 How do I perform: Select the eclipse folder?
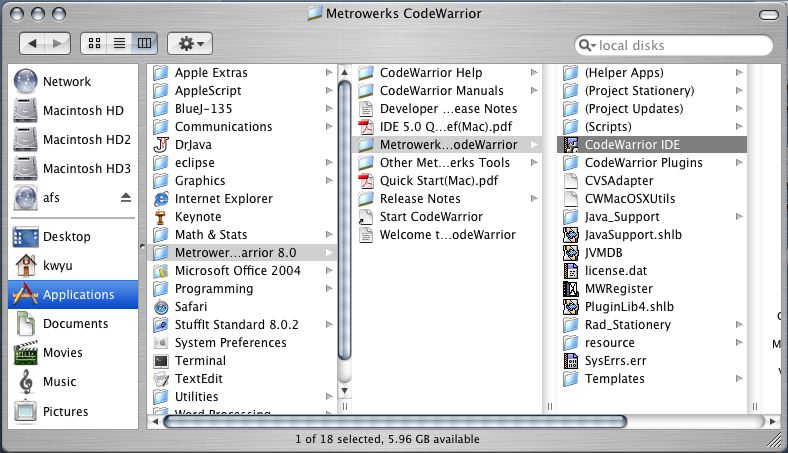(x=242, y=162)
